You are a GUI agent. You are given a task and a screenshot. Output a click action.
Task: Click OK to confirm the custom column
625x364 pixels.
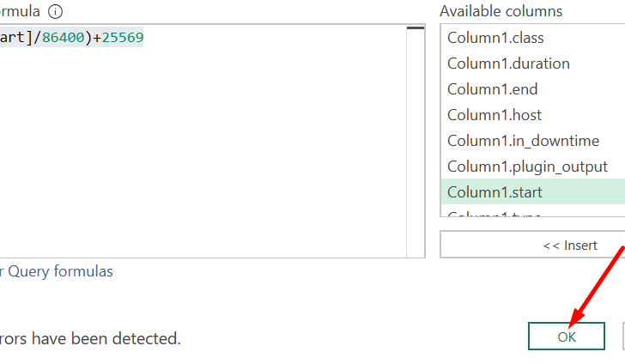567,337
